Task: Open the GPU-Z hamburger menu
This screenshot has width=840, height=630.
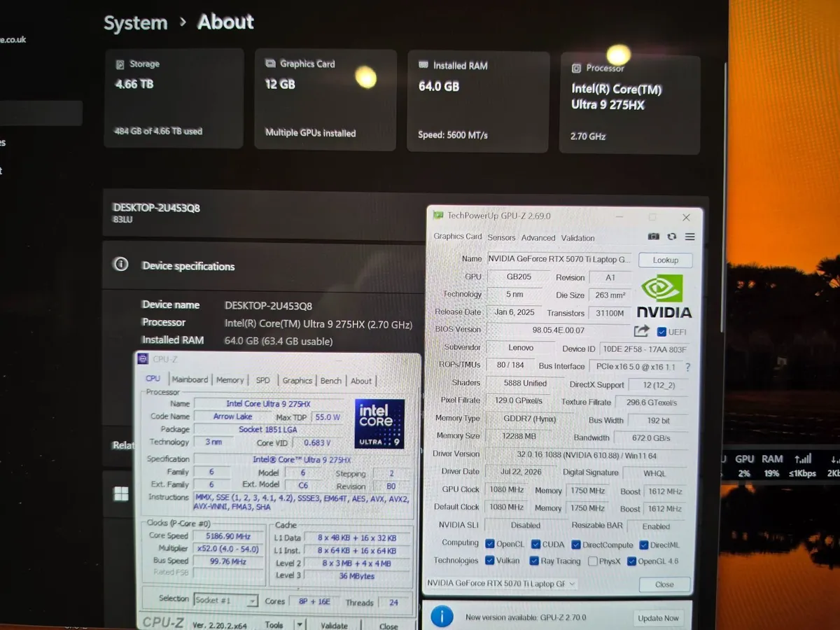Action: coord(689,237)
